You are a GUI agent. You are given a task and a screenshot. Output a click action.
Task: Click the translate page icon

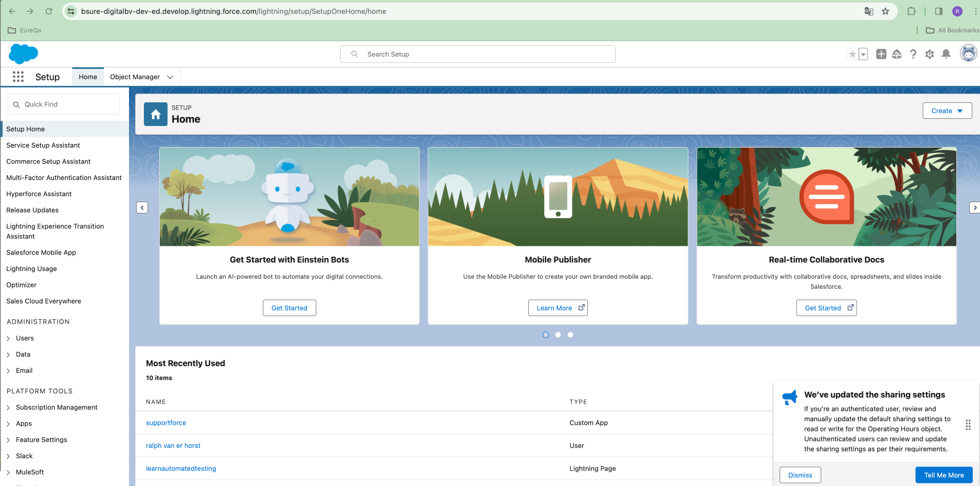click(x=869, y=11)
